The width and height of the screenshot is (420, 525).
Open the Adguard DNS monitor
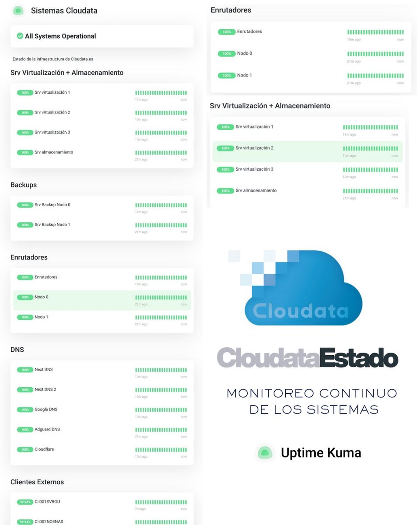(47, 429)
